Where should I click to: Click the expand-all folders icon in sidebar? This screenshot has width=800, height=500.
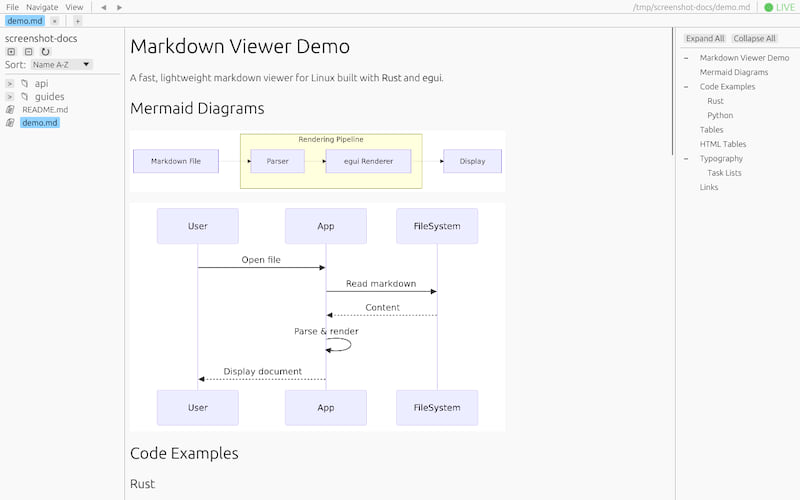point(11,51)
